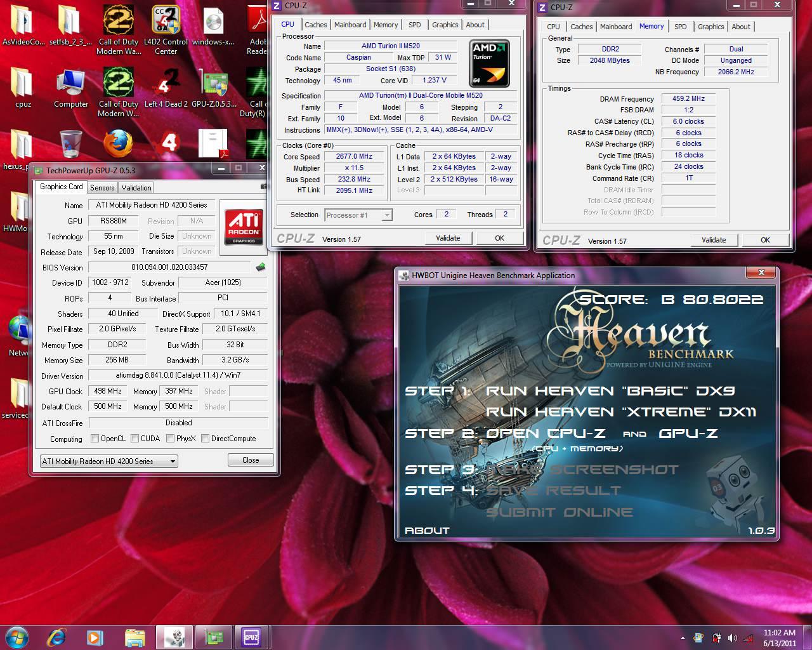This screenshot has width=812, height=650.
Task: Click the GPU-Z Driver Version field
Action: [x=178, y=375]
